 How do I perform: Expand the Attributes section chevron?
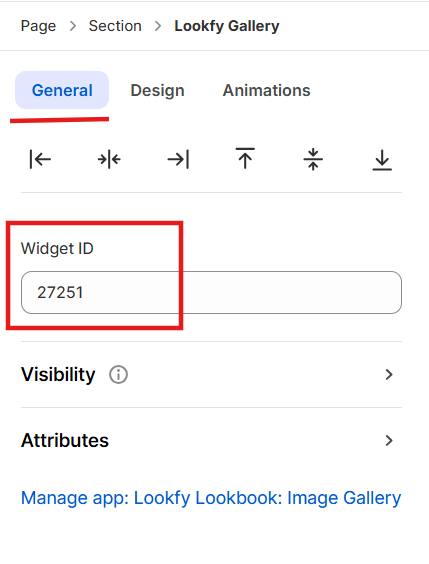click(389, 440)
